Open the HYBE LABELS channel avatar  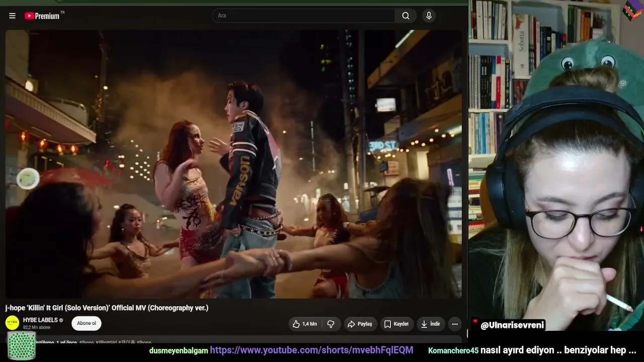pos(13,323)
